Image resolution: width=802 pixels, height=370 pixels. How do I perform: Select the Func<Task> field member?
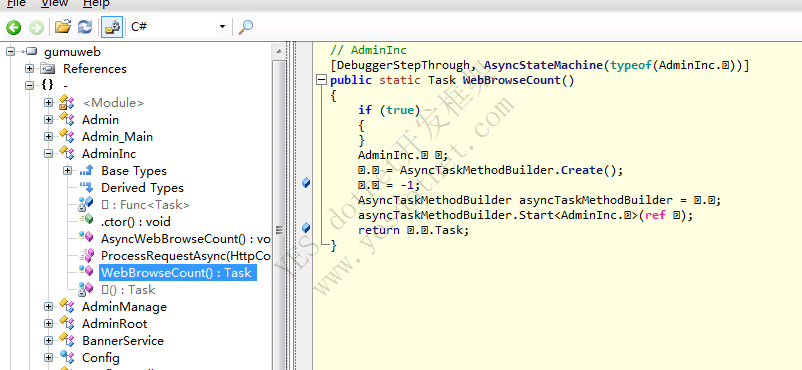[145, 205]
